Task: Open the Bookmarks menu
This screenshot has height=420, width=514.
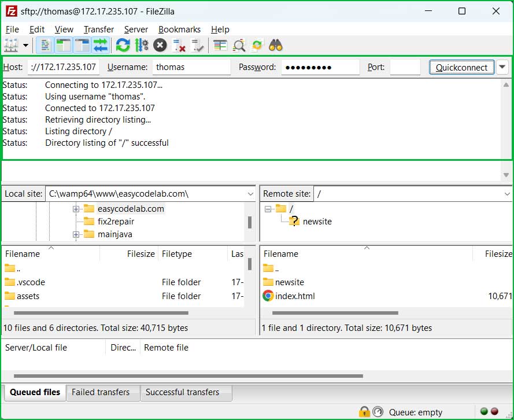Action: (x=179, y=30)
